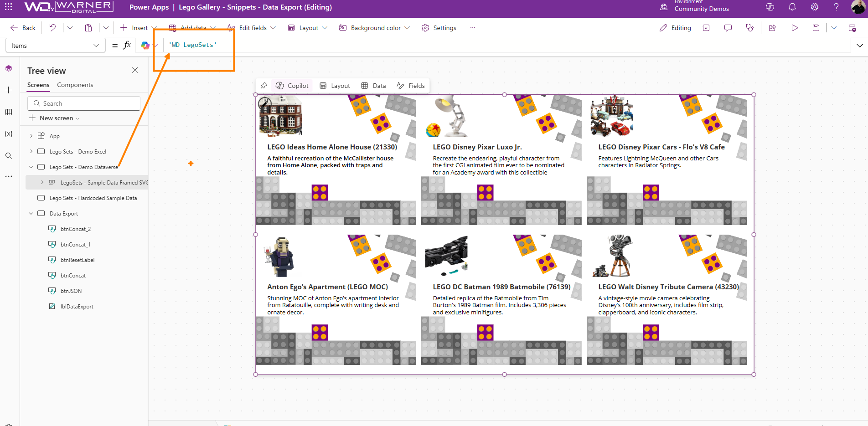The image size is (868, 426).
Task: Open the Insert plus icon in sidebar
Action: click(9, 90)
